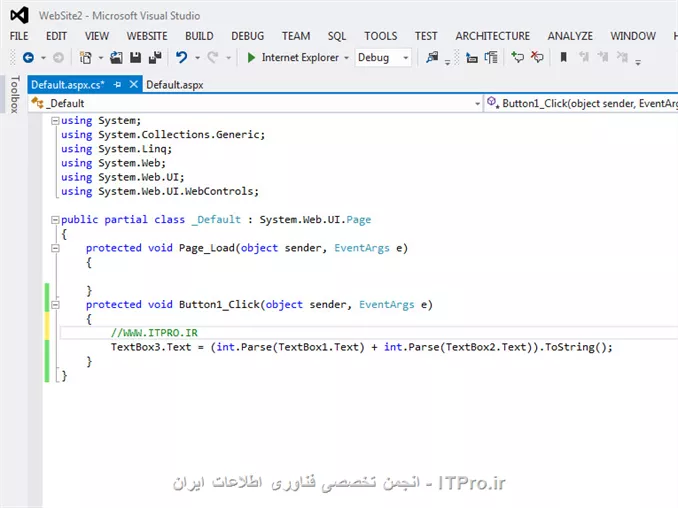Click the green Start Debugging play icon

(x=251, y=58)
